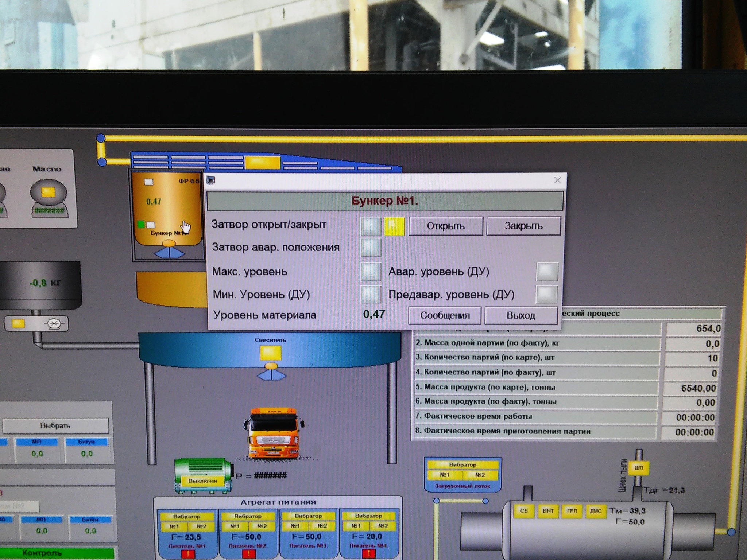747x560 pixels.
Task: Click the Закрыть gate button
Action: coord(523,226)
